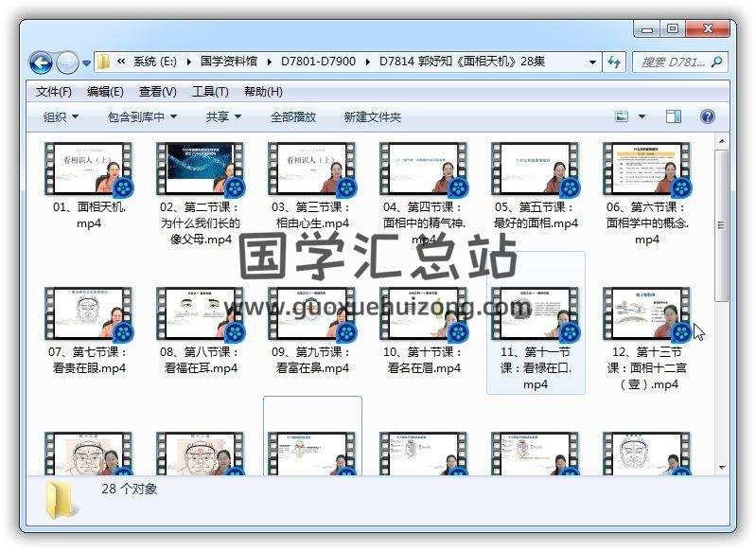Click the scrollbar down arrow
The image size is (756, 552).
click(x=722, y=467)
